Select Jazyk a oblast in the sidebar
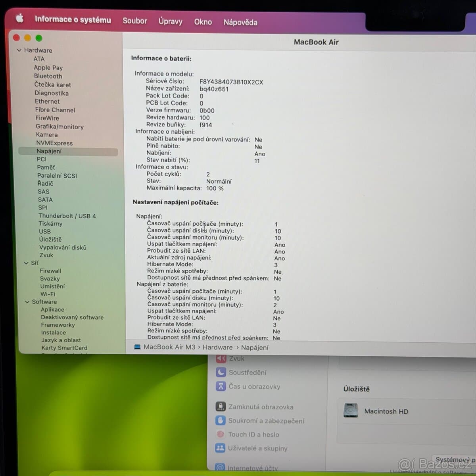 [61, 340]
